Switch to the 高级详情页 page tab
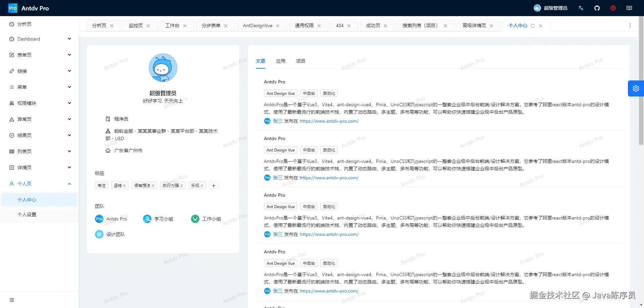644x308 pixels. click(x=474, y=25)
